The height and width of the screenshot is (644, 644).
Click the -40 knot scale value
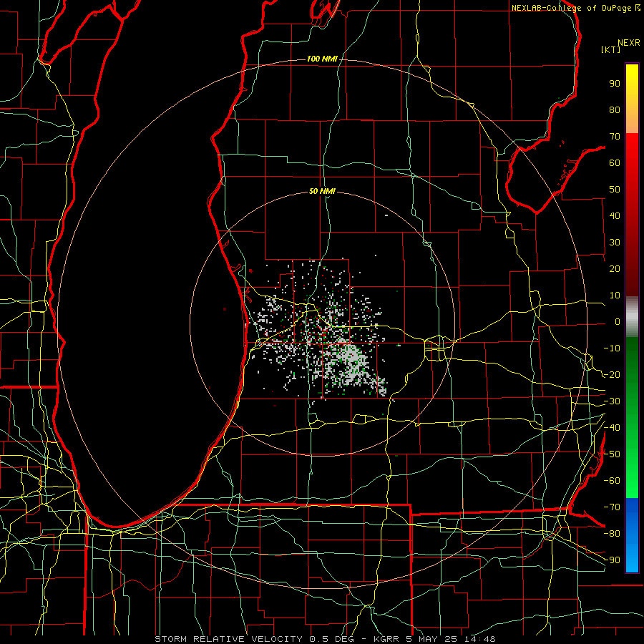tap(612, 428)
